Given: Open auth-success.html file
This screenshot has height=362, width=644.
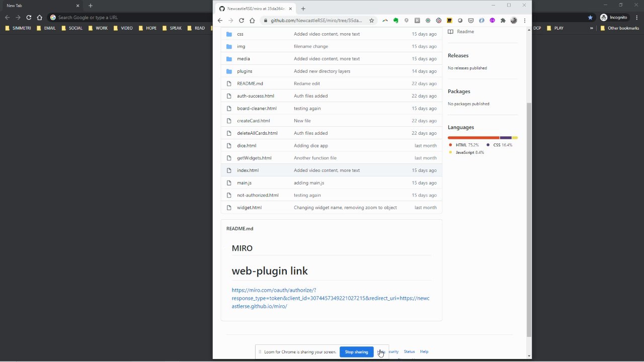Looking at the screenshot, I should click(256, 96).
